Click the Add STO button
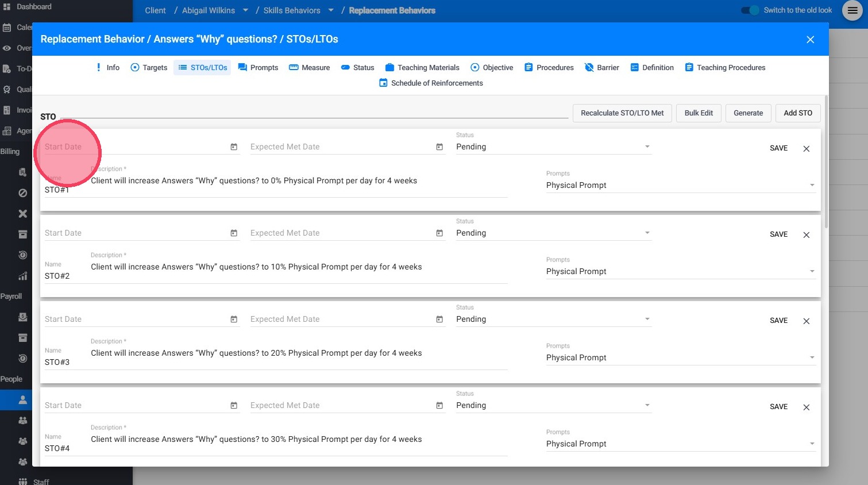The width and height of the screenshot is (868, 485). 797,113
